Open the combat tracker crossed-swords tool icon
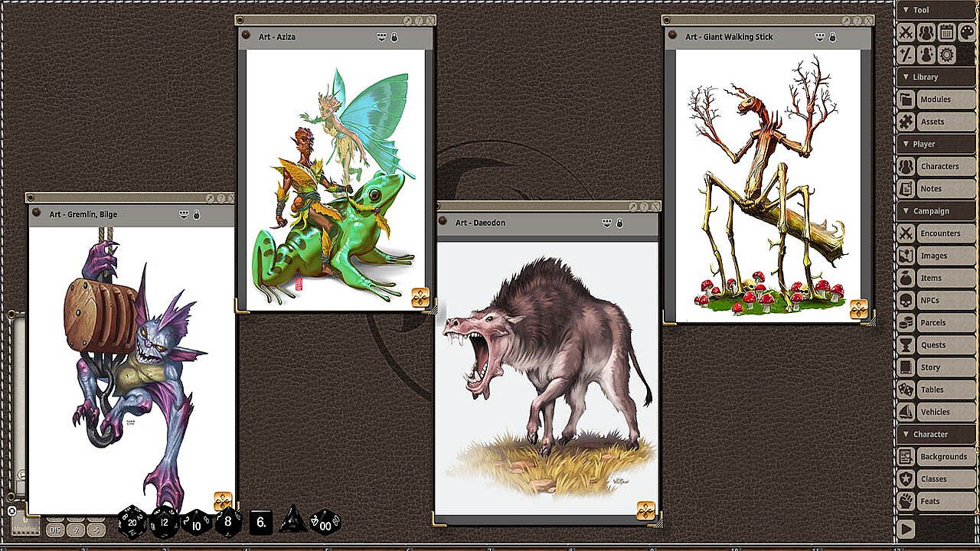 coord(906,32)
